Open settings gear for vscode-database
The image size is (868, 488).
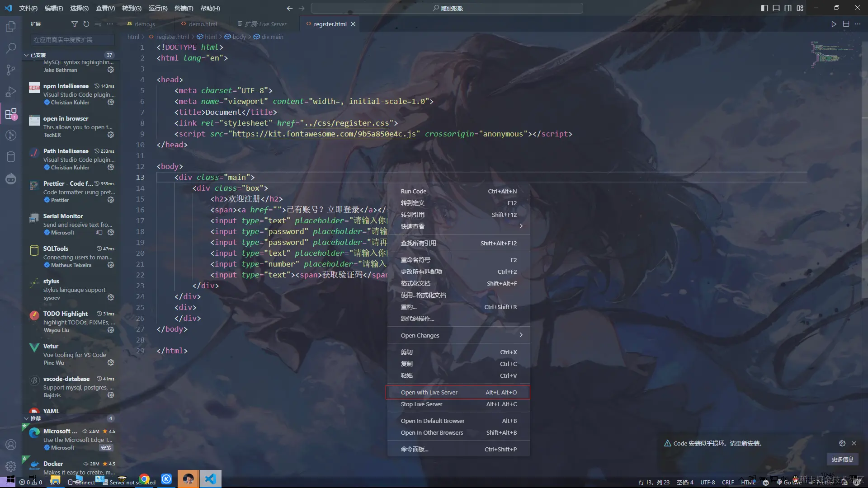pos(111,395)
